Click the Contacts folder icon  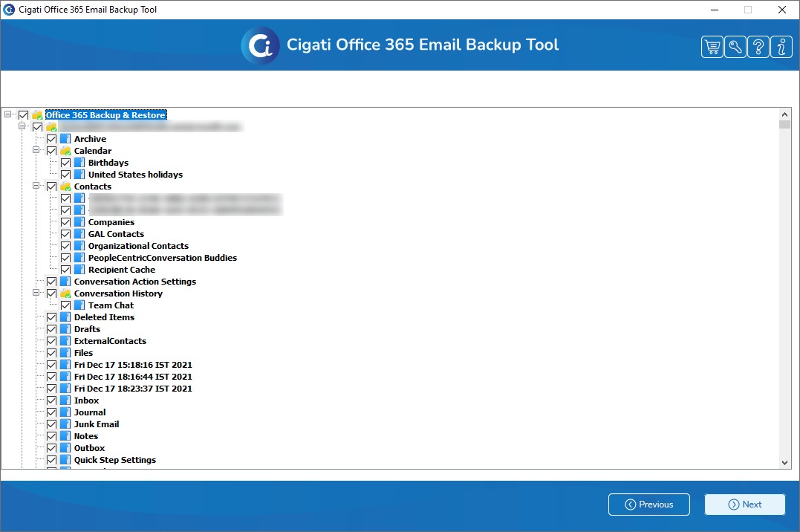pyautogui.click(x=65, y=186)
